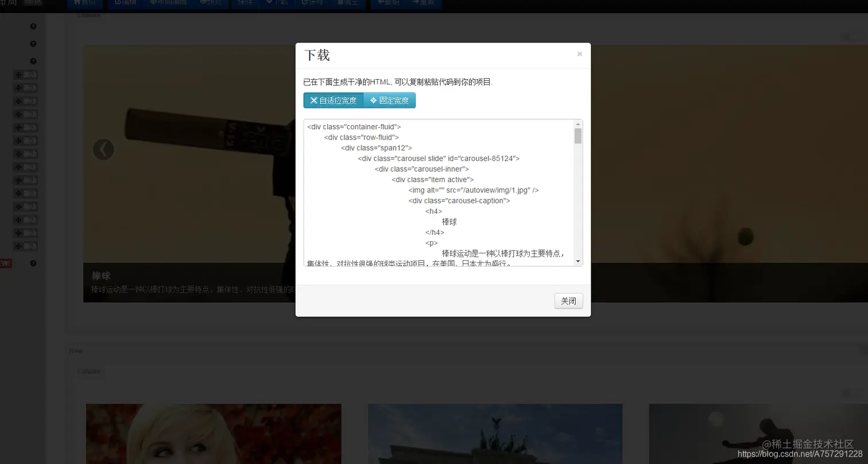Click the Row label in background page
Screen dimensions: 868x464
pos(76,351)
